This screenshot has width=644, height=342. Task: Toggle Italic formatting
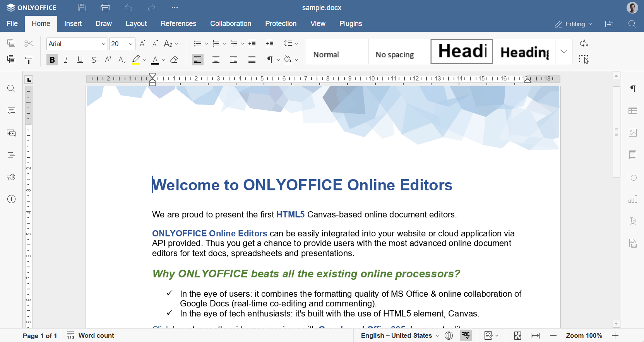point(66,60)
